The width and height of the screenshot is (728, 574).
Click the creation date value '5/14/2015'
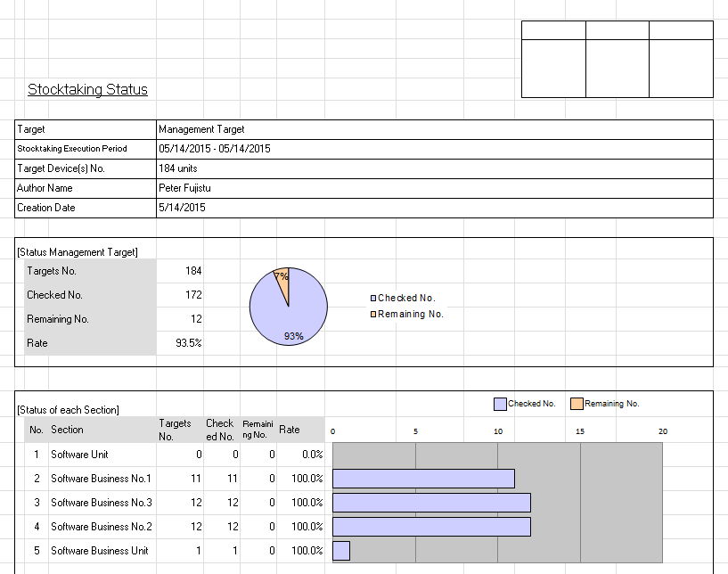pyautogui.click(x=182, y=208)
